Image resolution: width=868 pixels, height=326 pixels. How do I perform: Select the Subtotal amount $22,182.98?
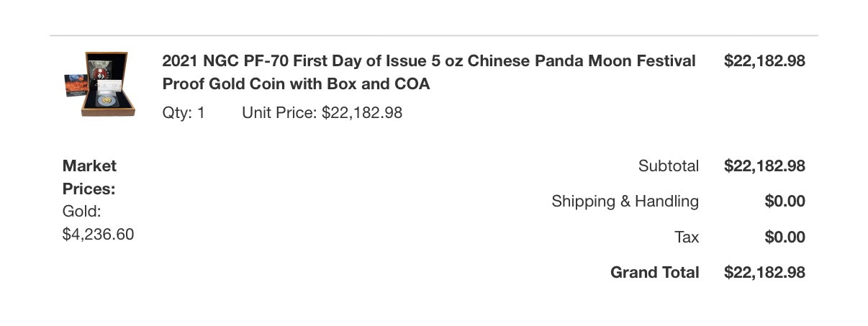click(x=764, y=166)
